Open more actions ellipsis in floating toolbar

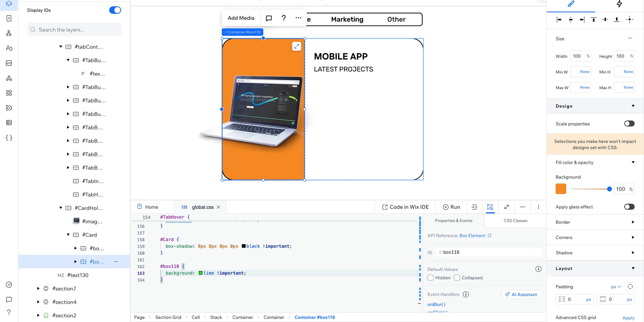(299, 18)
